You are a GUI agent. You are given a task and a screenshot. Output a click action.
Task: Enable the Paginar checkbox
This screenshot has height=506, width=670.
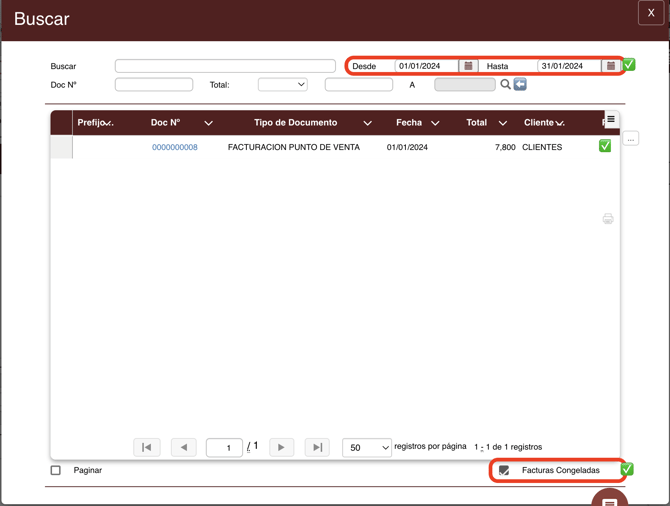(x=56, y=470)
